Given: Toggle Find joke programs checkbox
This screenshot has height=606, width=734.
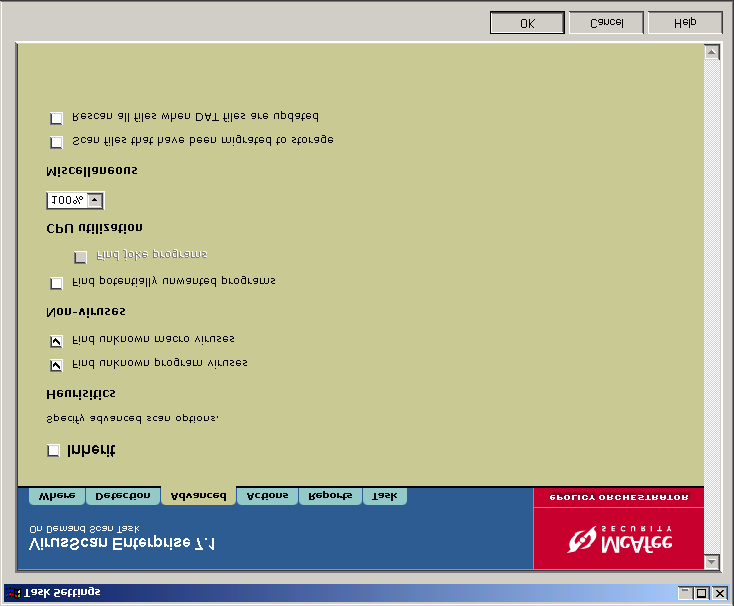Looking at the screenshot, I should (81, 256).
